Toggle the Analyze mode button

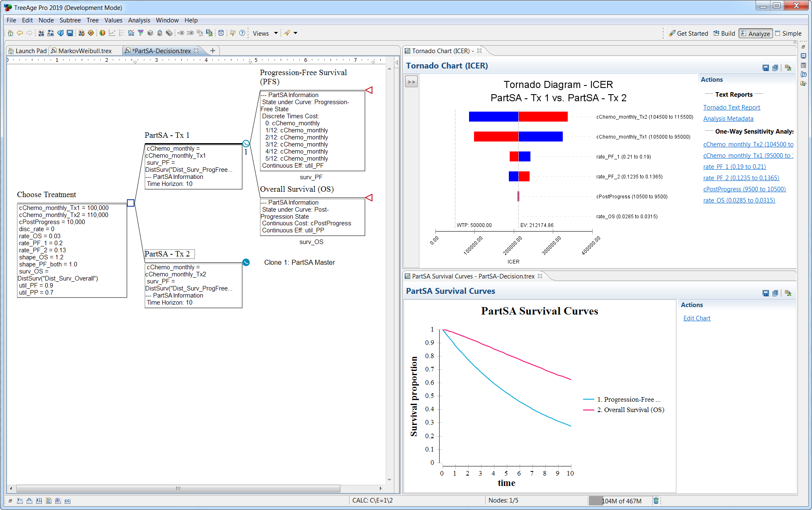click(x=755, y=34)
